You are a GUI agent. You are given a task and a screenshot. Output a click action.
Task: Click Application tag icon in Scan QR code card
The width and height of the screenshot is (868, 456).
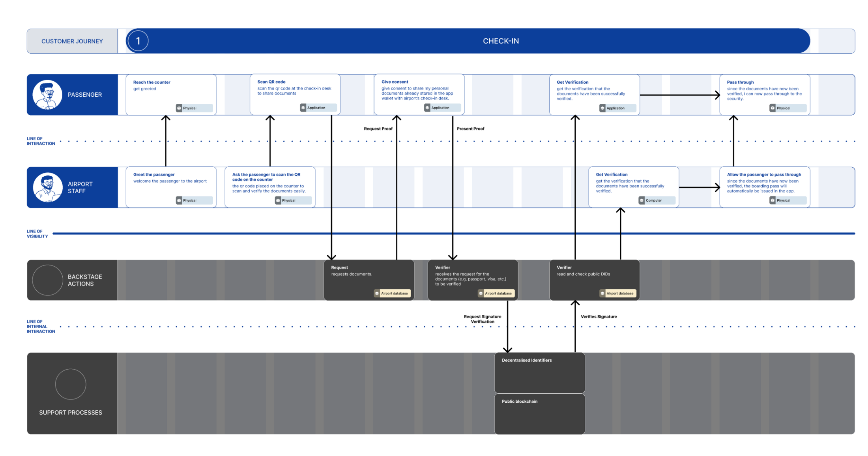[303, 108]
